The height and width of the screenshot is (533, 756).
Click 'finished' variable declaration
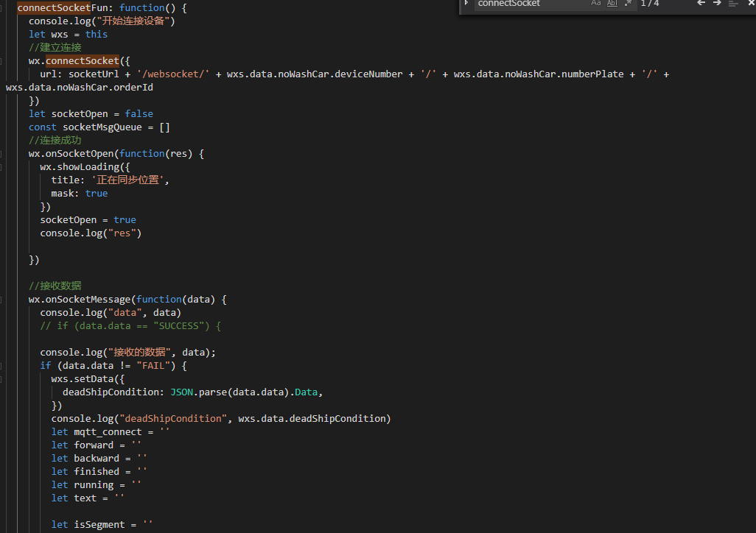point(97,472)
